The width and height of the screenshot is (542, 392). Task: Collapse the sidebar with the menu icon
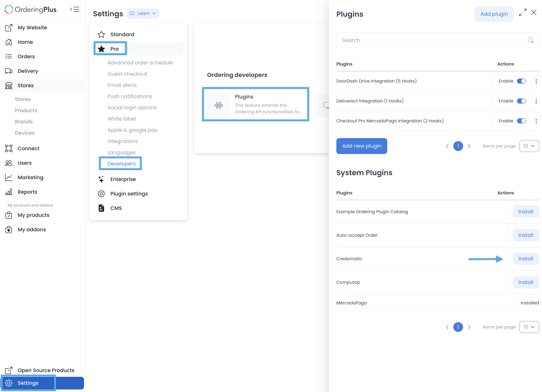(75, 9)
